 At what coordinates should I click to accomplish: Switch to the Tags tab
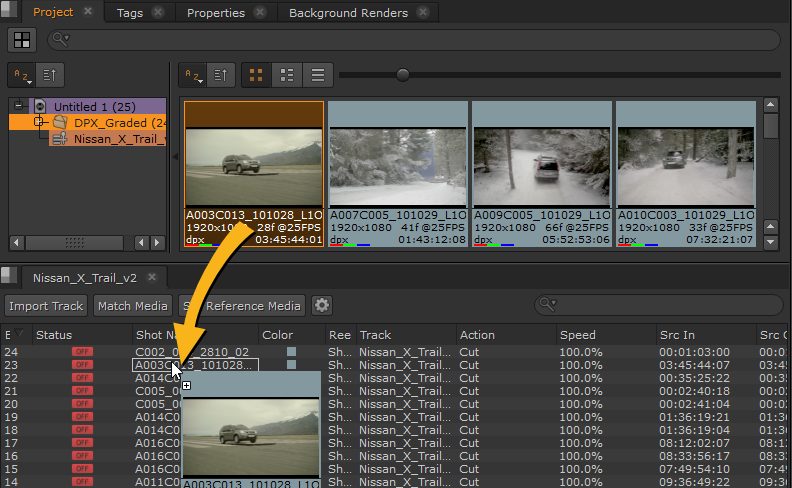(129, 13)
